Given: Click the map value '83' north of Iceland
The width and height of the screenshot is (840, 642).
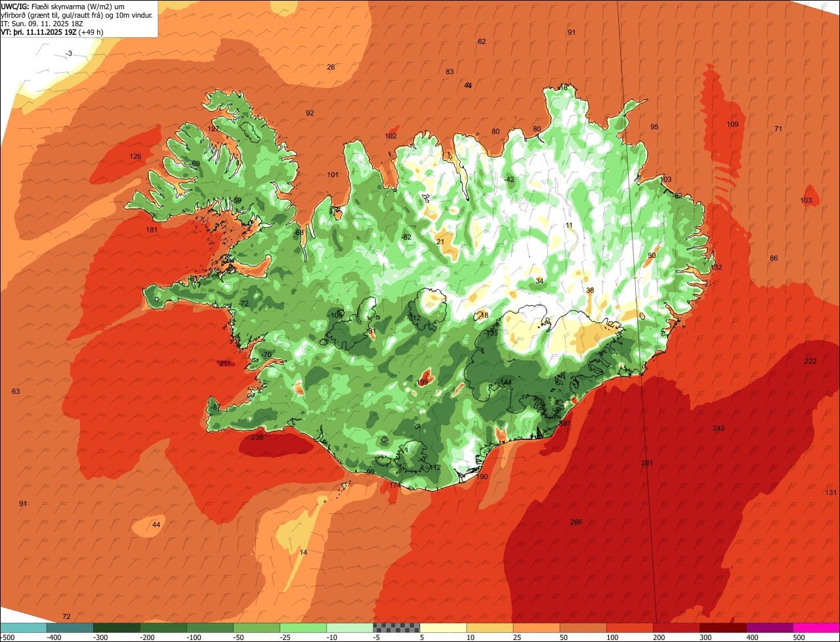Looking at the screenshot, I should [x=450, y=72].
